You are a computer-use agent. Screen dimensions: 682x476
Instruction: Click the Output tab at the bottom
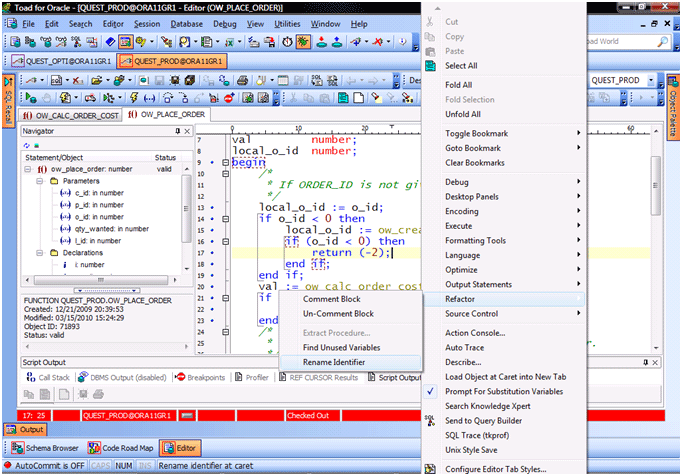pyautogui.click(x=26, y=429)
